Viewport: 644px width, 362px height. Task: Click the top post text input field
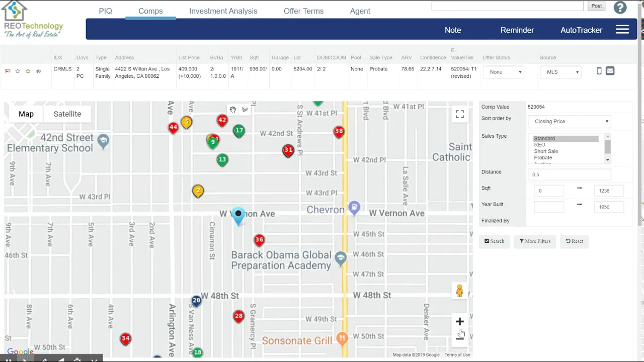click(507, 6)
